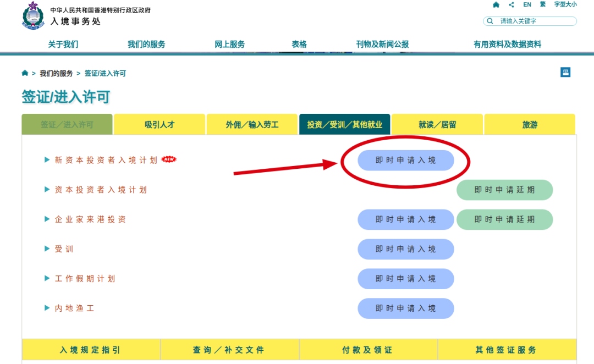Switch to the 旅游 tab

530,125
